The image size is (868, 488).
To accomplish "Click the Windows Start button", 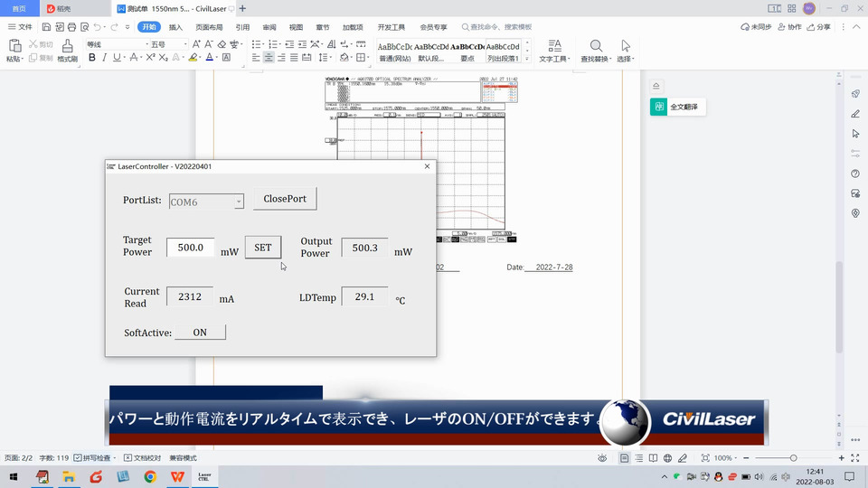I will tap(14, 476).
